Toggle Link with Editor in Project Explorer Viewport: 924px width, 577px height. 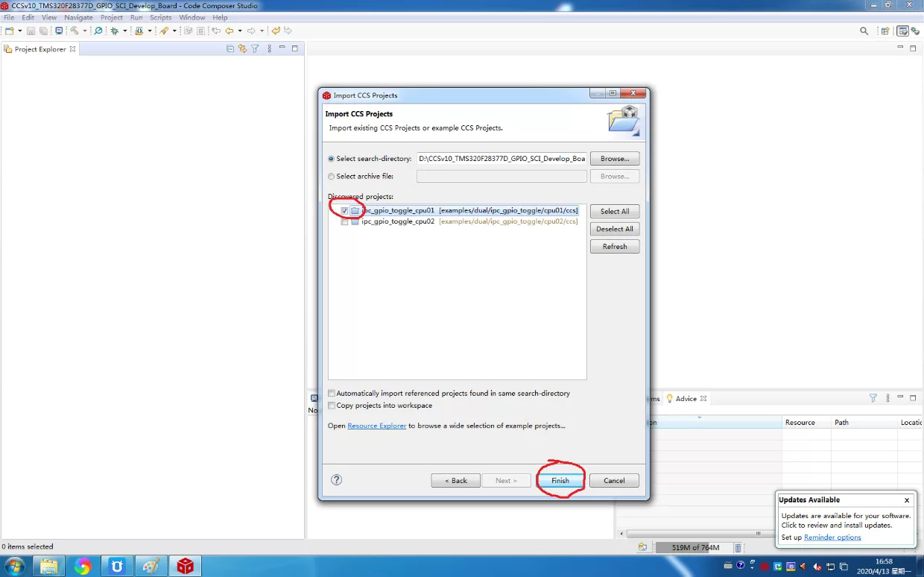242,48
